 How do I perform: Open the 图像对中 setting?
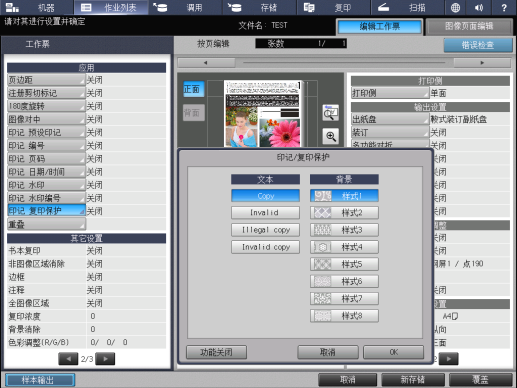tap(46, 119)
